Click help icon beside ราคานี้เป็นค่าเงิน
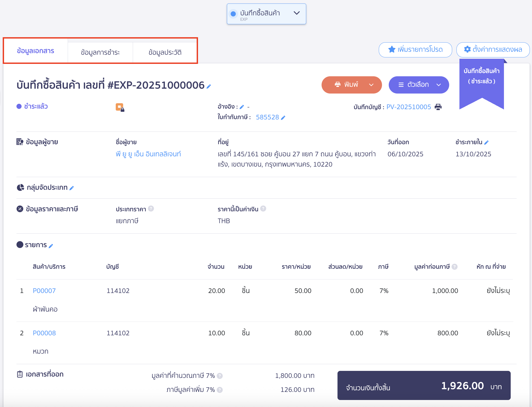This screenshot has width=532, height=407. click(x=263, y=209)
